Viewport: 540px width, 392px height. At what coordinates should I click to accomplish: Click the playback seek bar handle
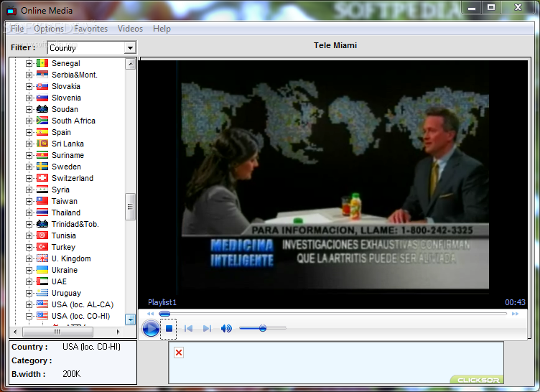point(164,314)
